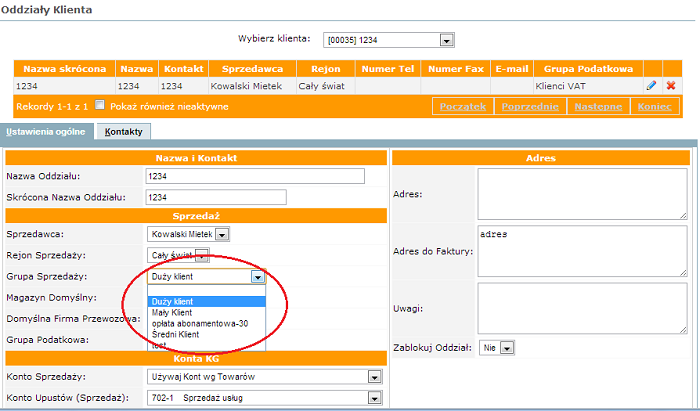
Task: Expand the Konto Upustów (Sprzedaż) dropdown
Action: tap(264, 398)
